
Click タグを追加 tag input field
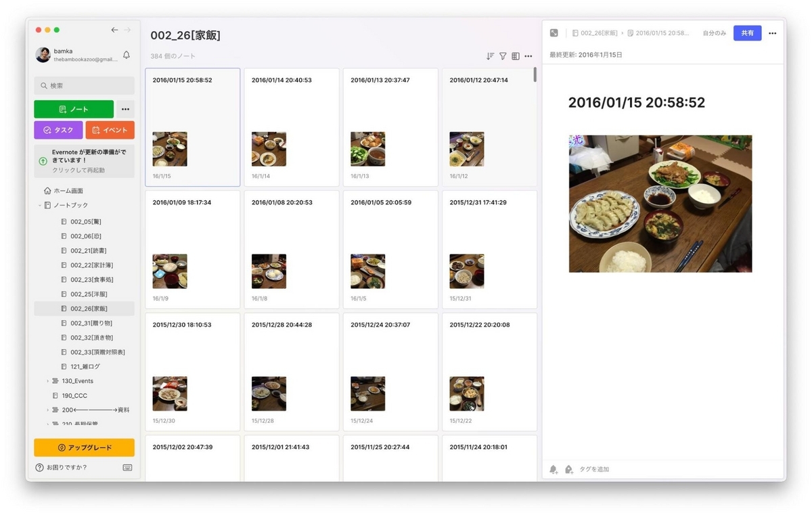pos(594,469)
